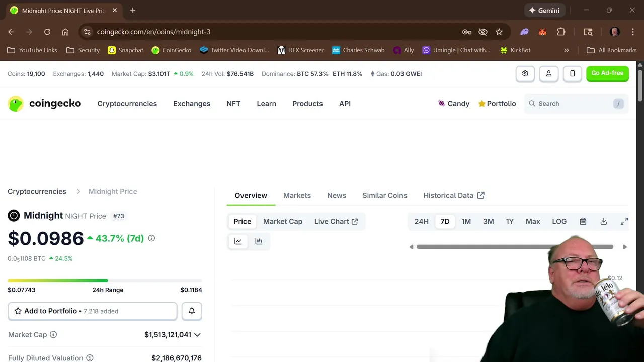
Task: Open the NFT menu
Action: pyautogui.click(x=233, y=104)
